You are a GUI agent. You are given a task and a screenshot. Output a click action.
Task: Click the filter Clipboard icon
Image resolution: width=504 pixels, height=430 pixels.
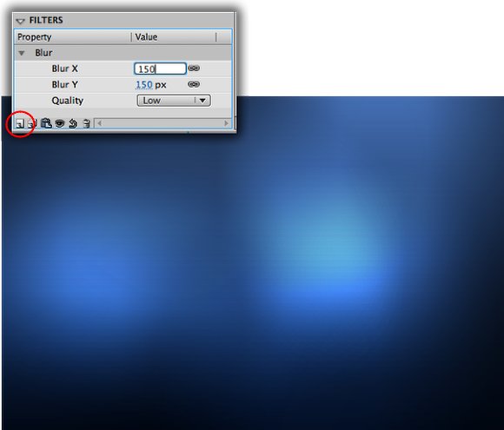pyautogui.click(x=46, y=123)
